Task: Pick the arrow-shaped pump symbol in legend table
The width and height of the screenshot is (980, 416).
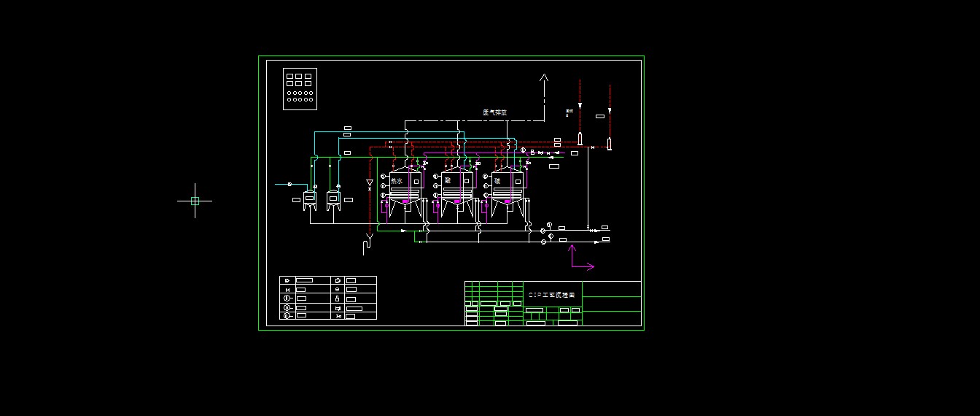Action: click(287, 280)
